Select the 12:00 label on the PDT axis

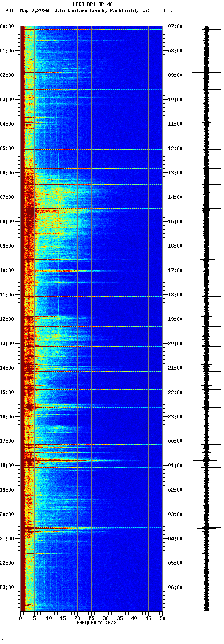7,319
